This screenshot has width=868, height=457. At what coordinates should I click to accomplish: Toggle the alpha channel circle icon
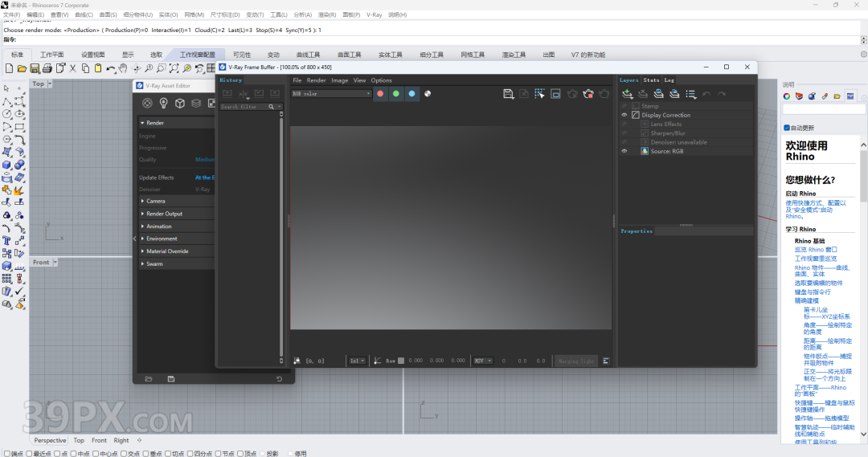pos(428,94)
